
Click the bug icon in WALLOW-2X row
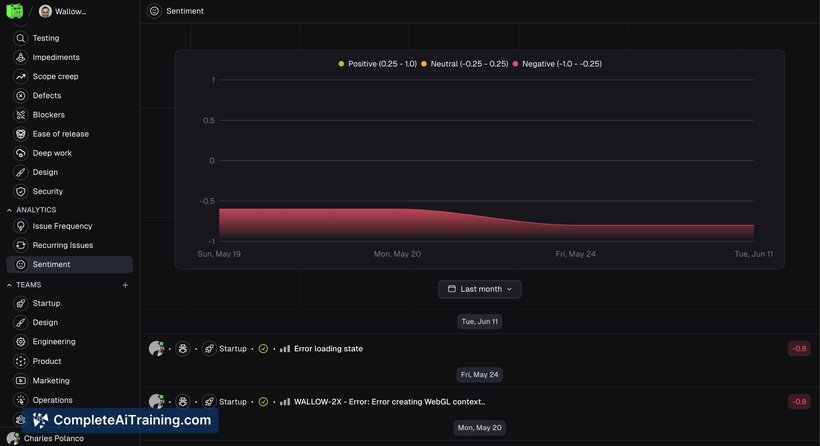183,402
